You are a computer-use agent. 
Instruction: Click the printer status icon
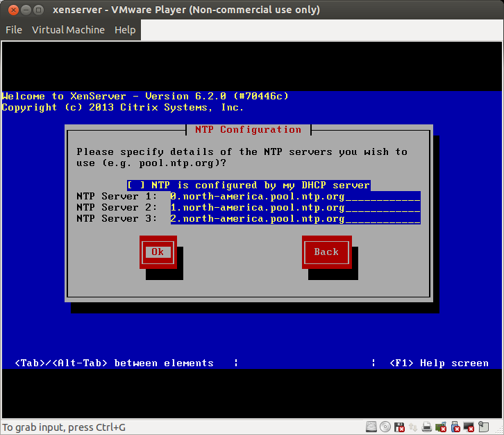coord(428,427)
